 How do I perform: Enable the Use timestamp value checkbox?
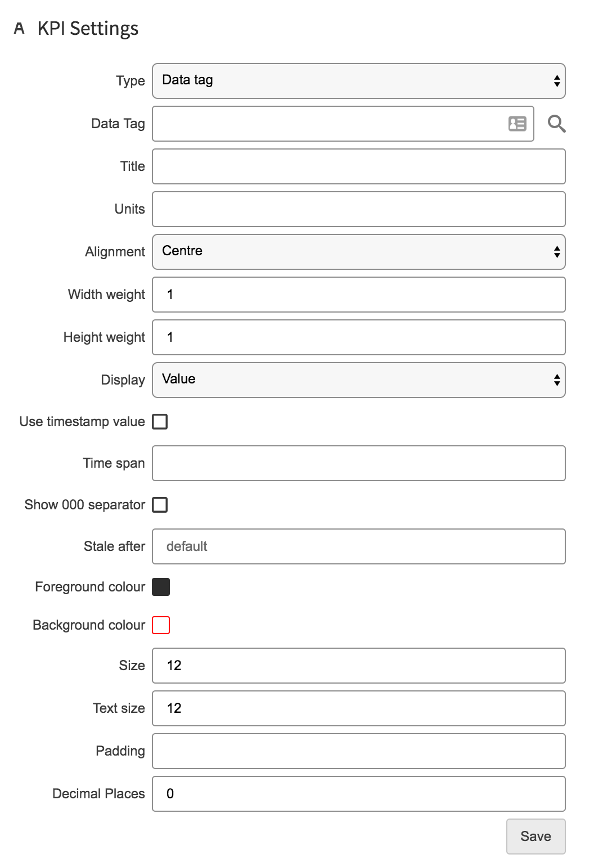[160, 422]
